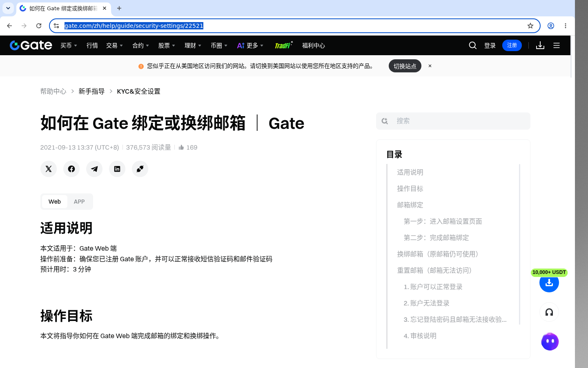Jump to 1. 账户可以正常登录

pos(433,287)
